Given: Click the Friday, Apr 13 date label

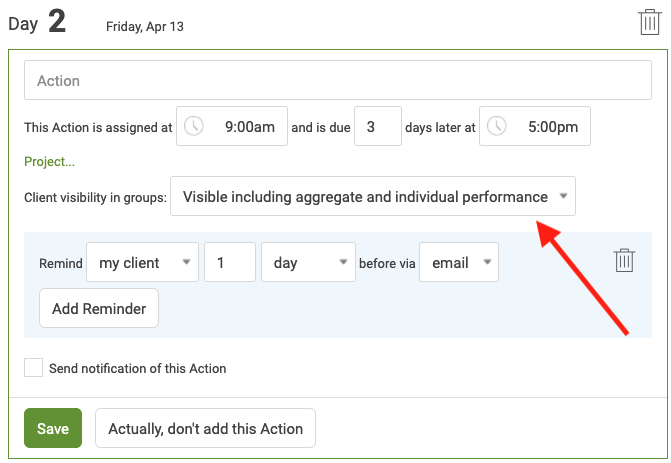Looking at the screenshot, I should [145, 27].
